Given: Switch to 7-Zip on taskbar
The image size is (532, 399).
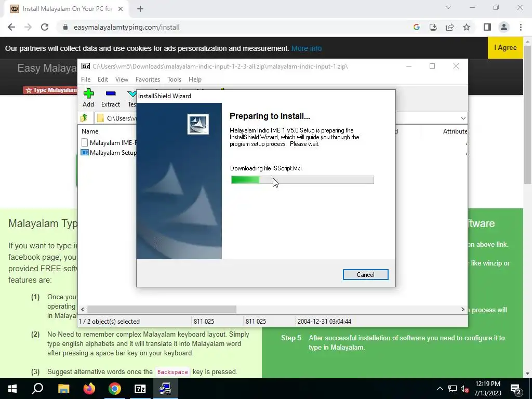Looking at the screenshot, I should pos(140,389).
